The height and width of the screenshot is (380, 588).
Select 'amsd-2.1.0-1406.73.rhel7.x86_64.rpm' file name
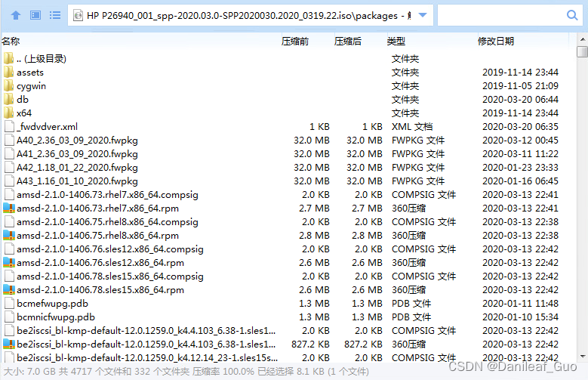[97, 208]
